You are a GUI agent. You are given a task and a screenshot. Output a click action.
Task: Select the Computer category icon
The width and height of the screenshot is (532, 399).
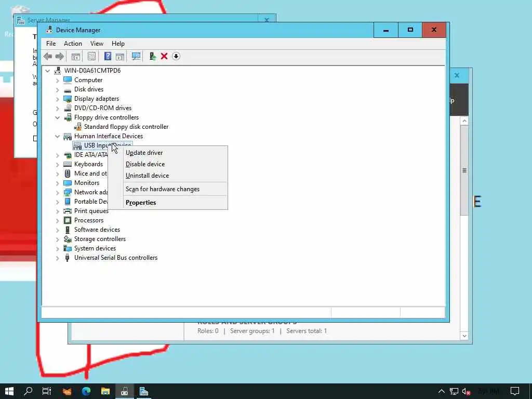tap(68, 80)
